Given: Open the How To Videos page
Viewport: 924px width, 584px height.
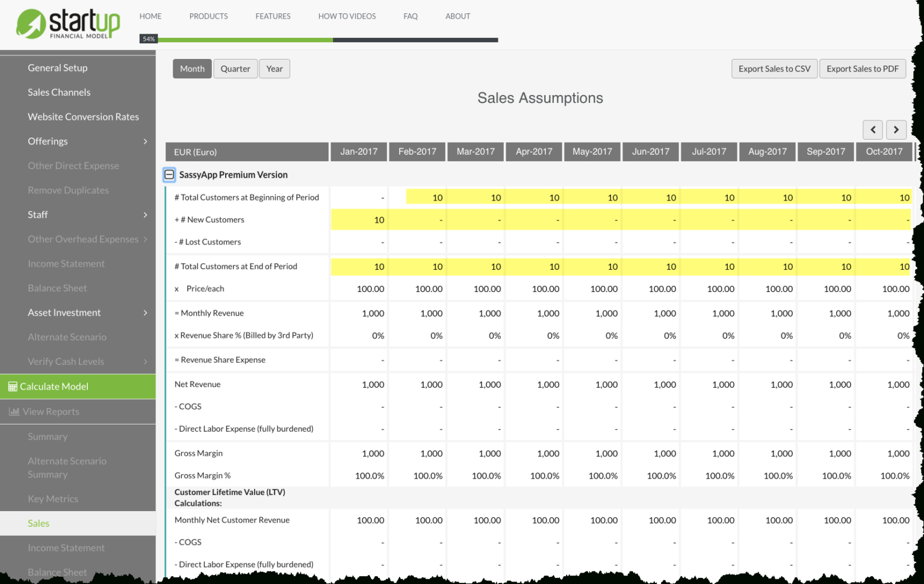Looking at the screenshot, I should pos(347,16).
